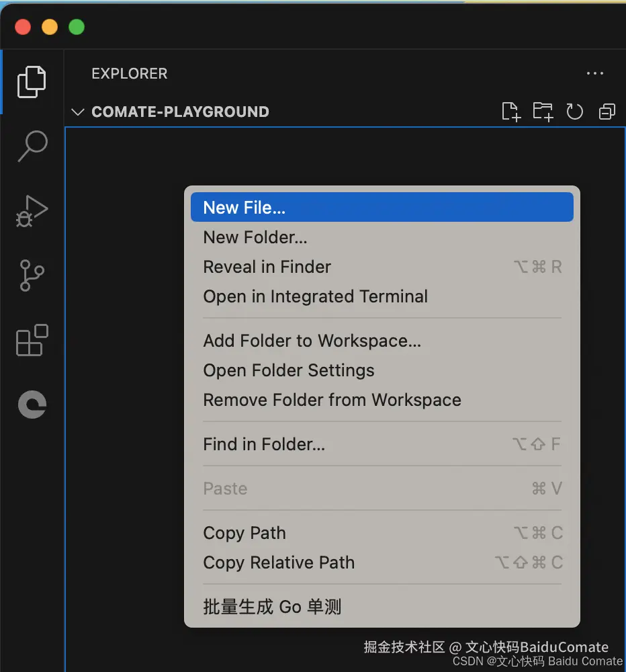The height and width of the screenshot is (672, 626).
Task: Close the window with red button
Action: 23,27
